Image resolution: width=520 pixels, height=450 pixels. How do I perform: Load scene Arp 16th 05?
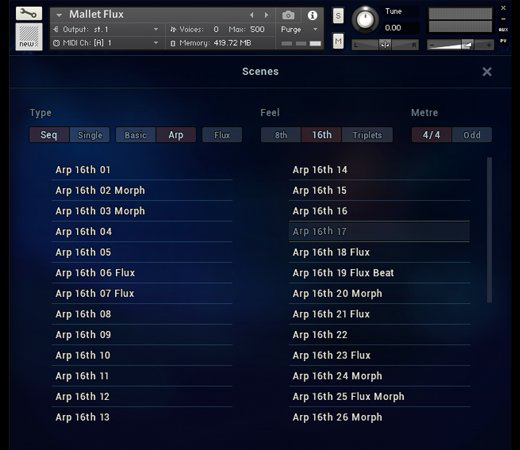click(142, 253)
